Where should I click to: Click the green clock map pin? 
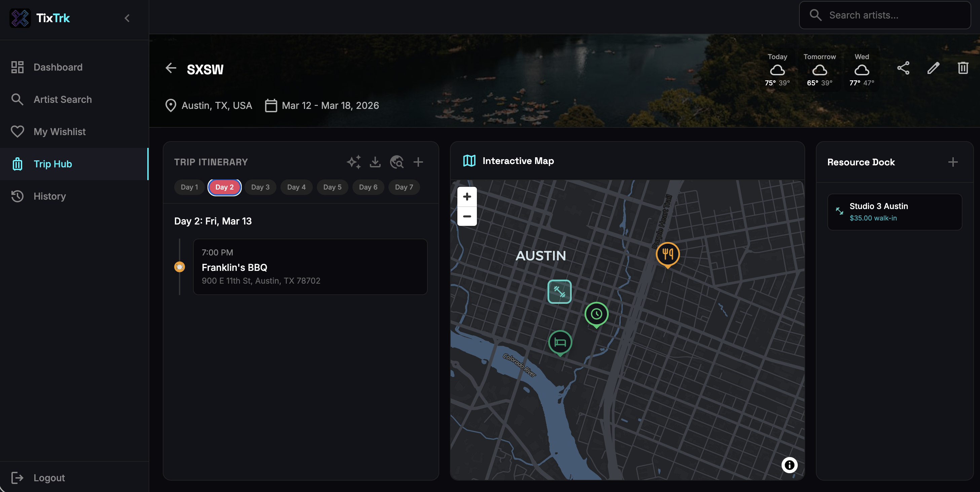tap(596, 315)
